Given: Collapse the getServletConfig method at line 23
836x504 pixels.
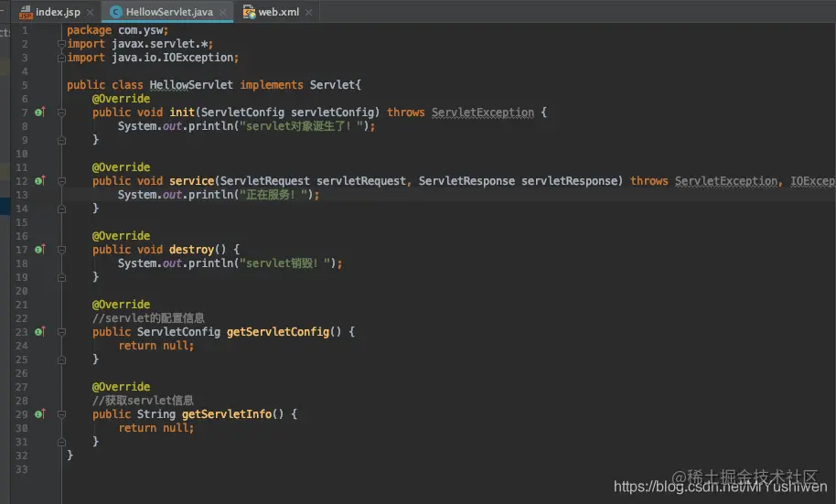Looking at the screenshot, I should 61,332.
